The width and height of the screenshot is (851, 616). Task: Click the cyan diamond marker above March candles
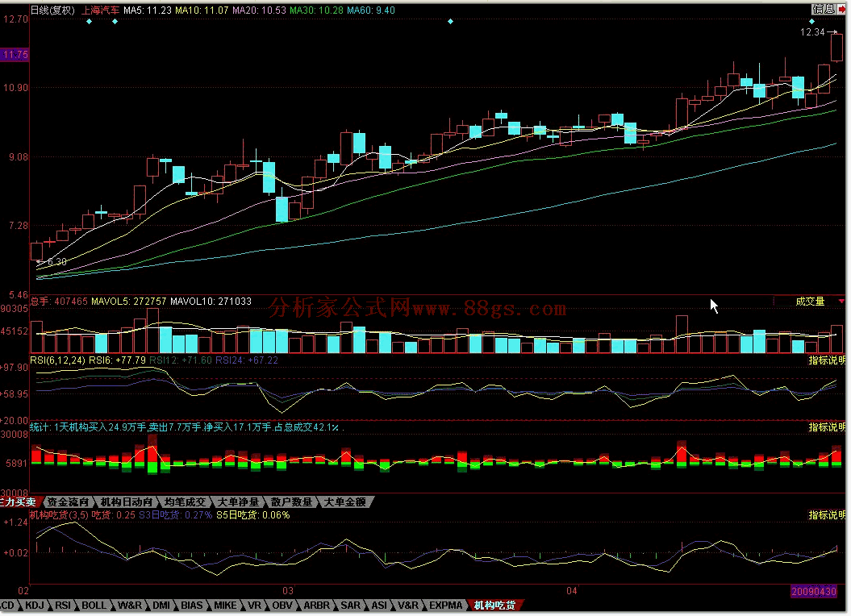point(450,22)
